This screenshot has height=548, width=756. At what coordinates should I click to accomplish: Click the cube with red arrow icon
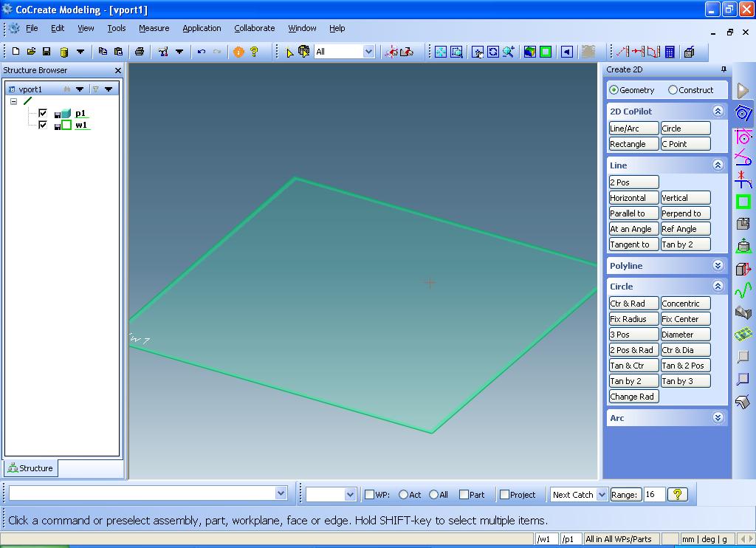click(743, 268)
